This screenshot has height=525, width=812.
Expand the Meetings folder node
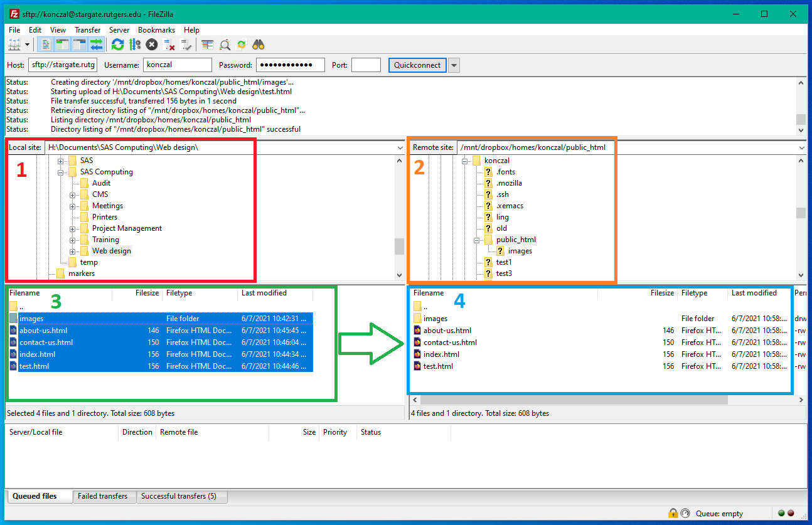coord(73,206)
